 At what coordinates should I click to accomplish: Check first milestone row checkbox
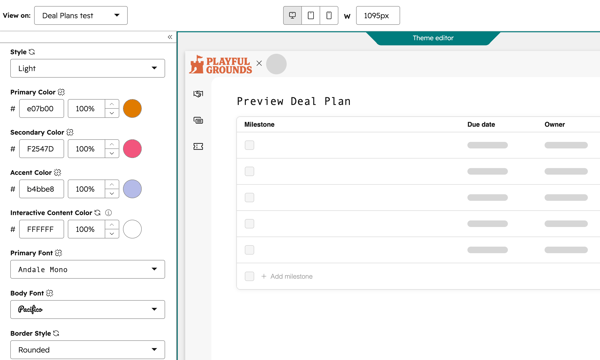[249, 145]
